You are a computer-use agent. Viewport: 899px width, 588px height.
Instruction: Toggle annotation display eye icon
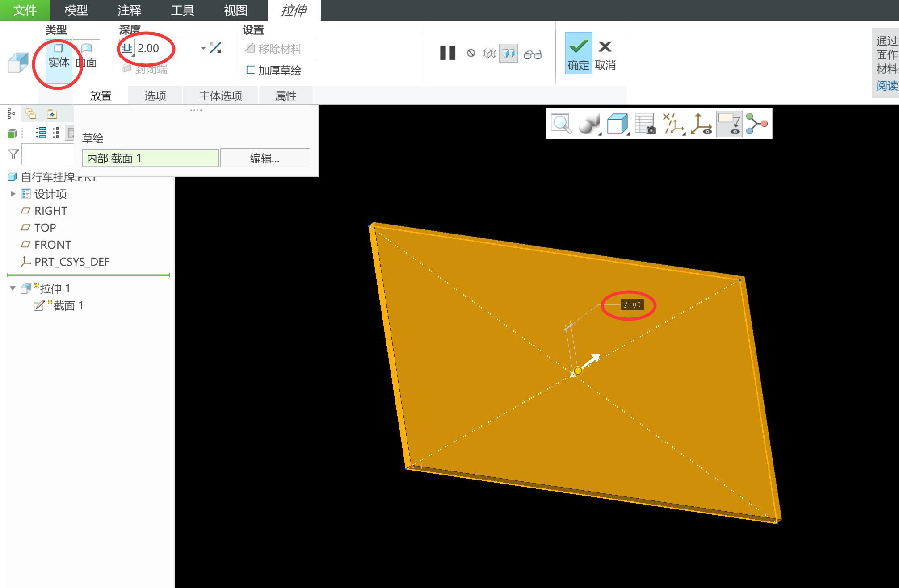[x=729, y=124]
